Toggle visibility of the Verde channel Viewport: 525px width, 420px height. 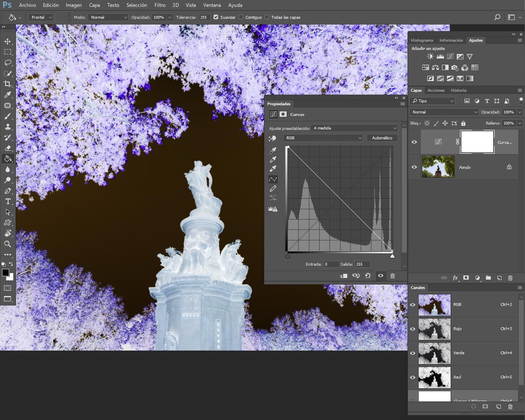click(413, 353)
